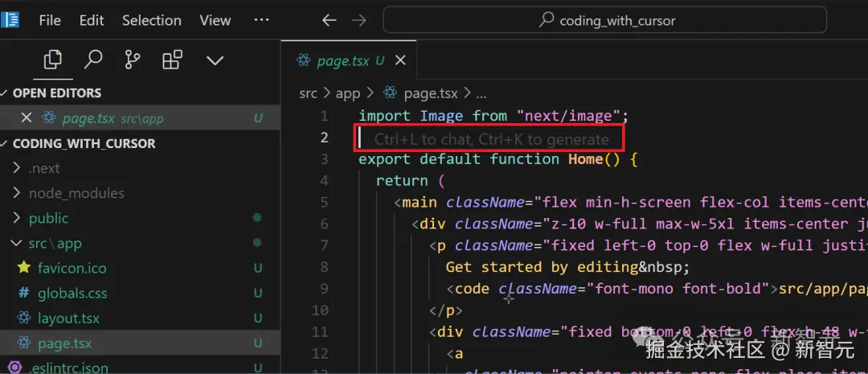
Task: Open the Search view icon
Action: click(93, 60)
